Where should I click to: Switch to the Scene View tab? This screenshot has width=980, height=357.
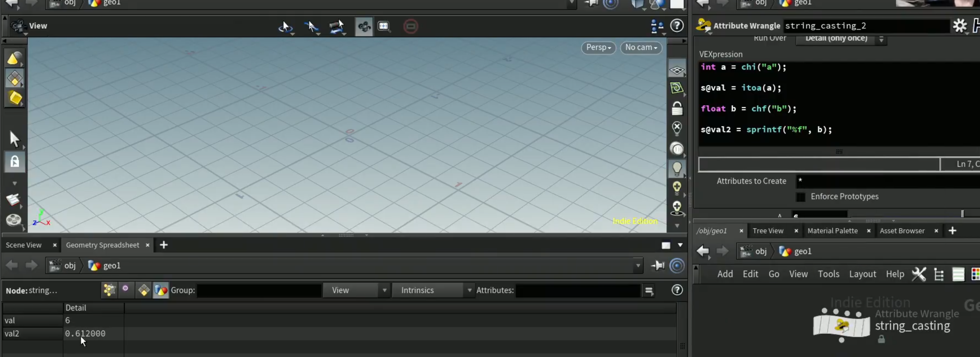tap(24, 245)
